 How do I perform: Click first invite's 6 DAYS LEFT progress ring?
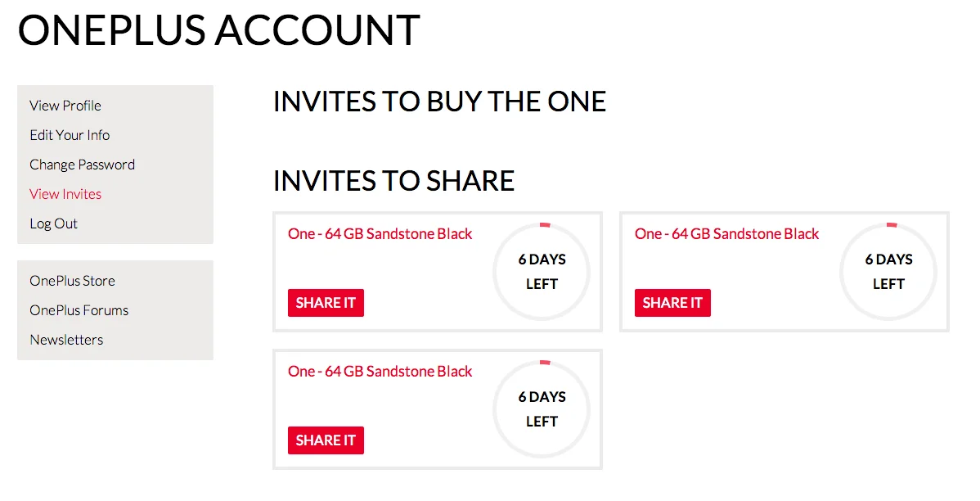click(542, 271)
